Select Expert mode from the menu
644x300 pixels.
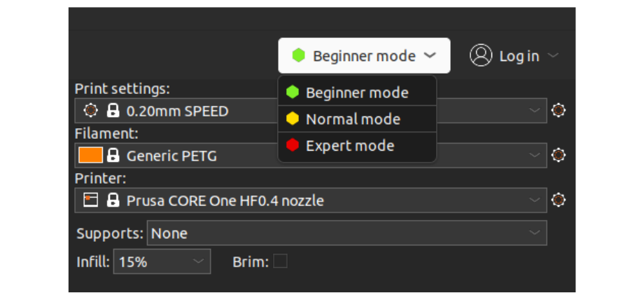(x=357, y=146)
